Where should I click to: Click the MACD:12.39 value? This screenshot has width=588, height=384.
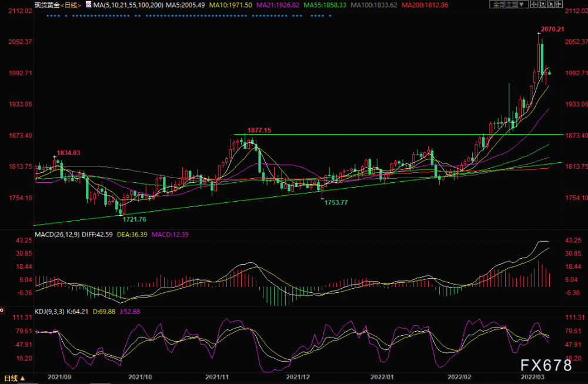(170, 235)
